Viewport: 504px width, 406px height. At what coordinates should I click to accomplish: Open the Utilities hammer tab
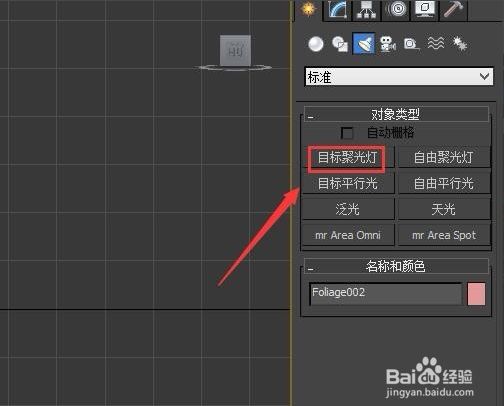(x=453, y=10)
